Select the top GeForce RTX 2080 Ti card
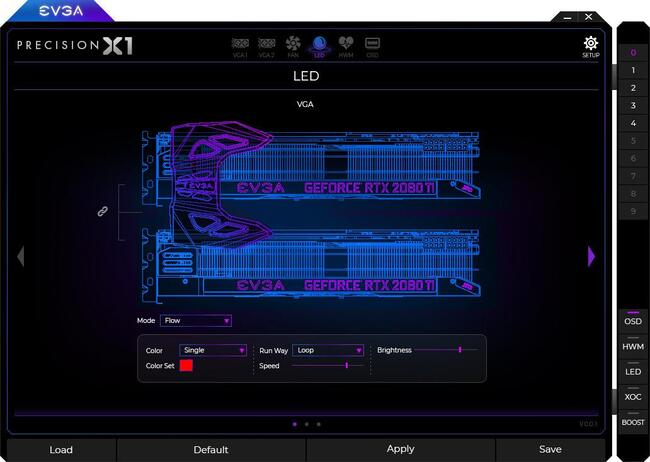Viewport: 650px width, 462px height. 311,168
